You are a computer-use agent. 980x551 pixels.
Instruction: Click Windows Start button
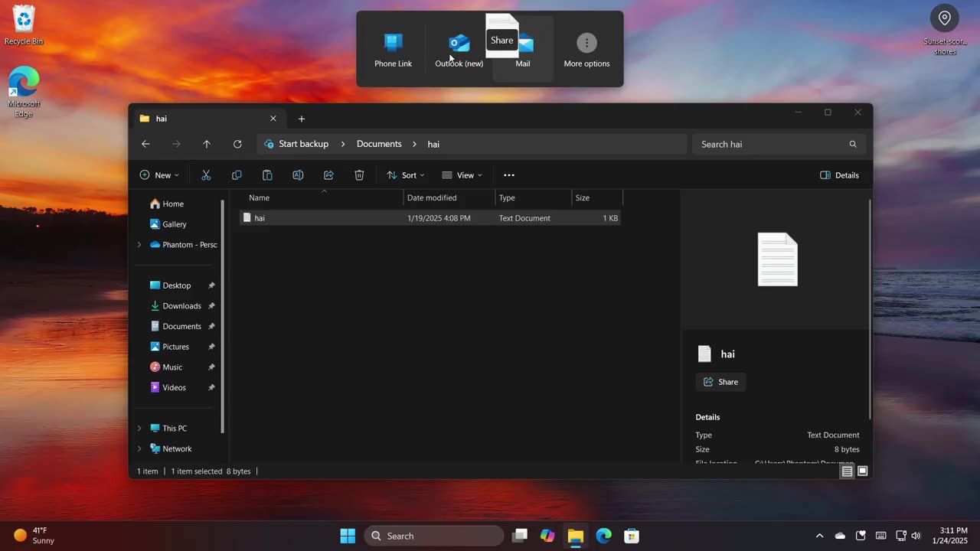point(348,536)
